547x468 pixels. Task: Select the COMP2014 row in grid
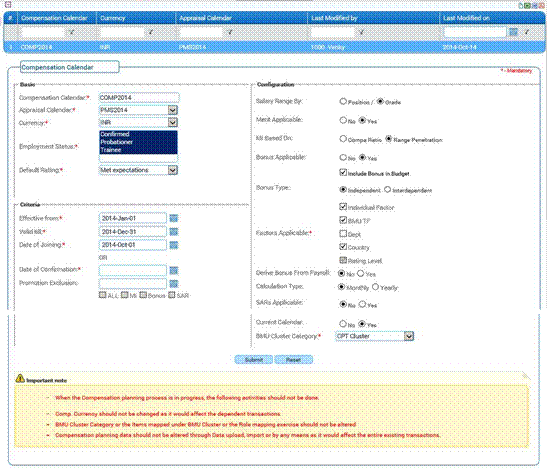[274, 47]
